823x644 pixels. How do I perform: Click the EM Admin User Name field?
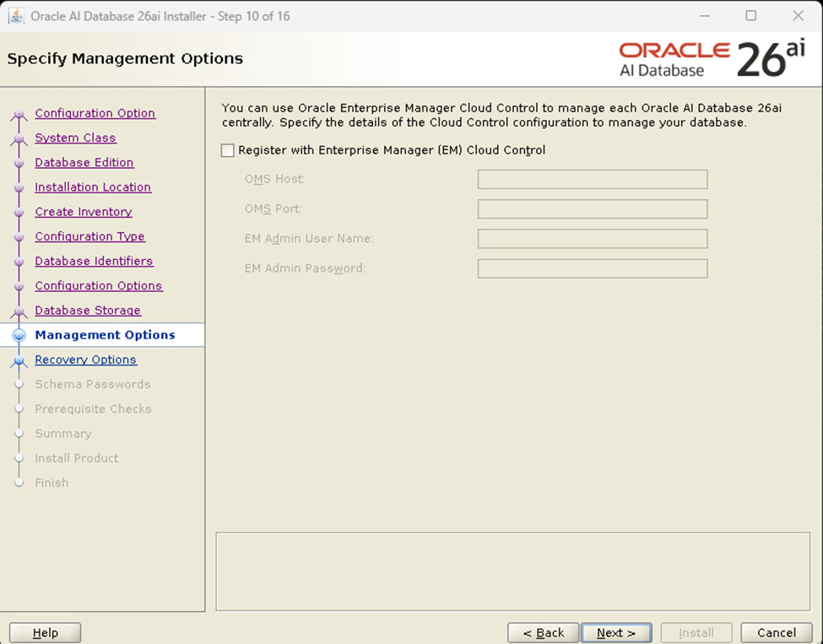(x=592, y=239)
